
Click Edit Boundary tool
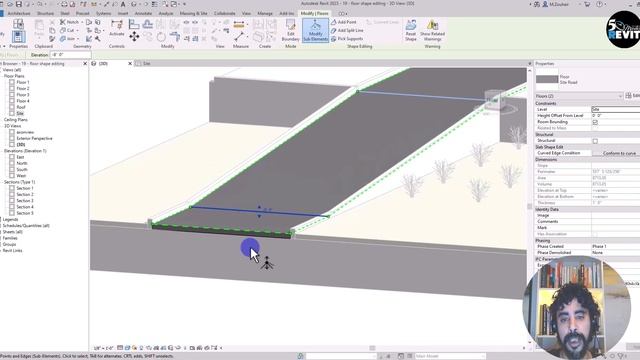[290, 30]
